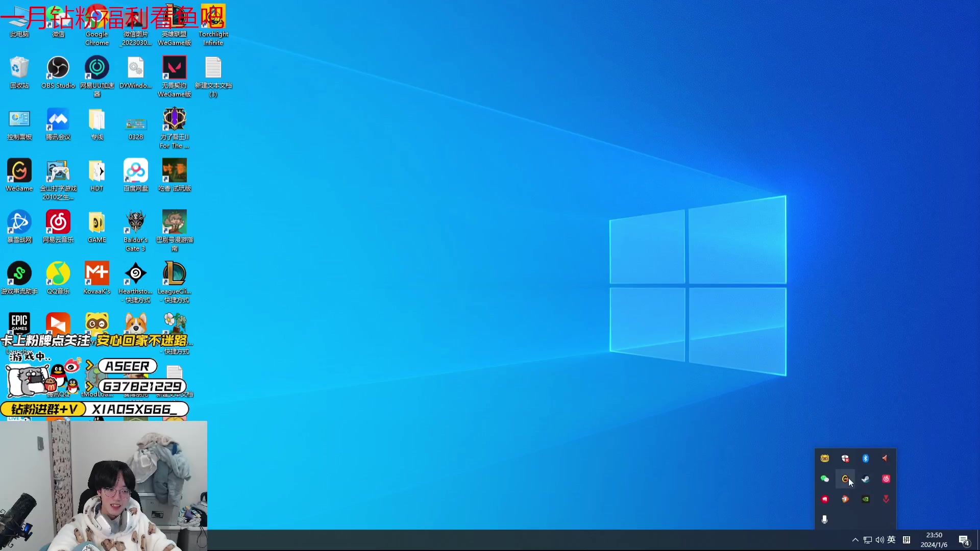Select the 此电脑 desktop label
The image size is (980, 551).
[19, 34]
